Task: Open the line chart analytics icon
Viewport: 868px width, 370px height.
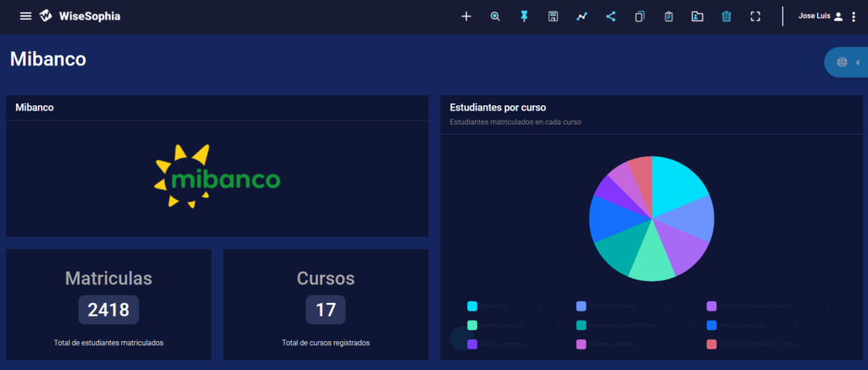Action: (x=581, y=17)
